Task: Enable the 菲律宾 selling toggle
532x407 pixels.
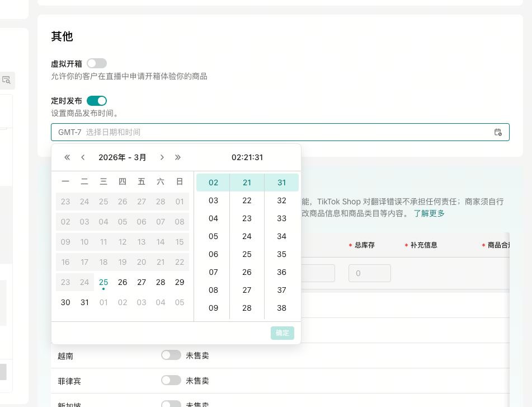Action: 171,380
